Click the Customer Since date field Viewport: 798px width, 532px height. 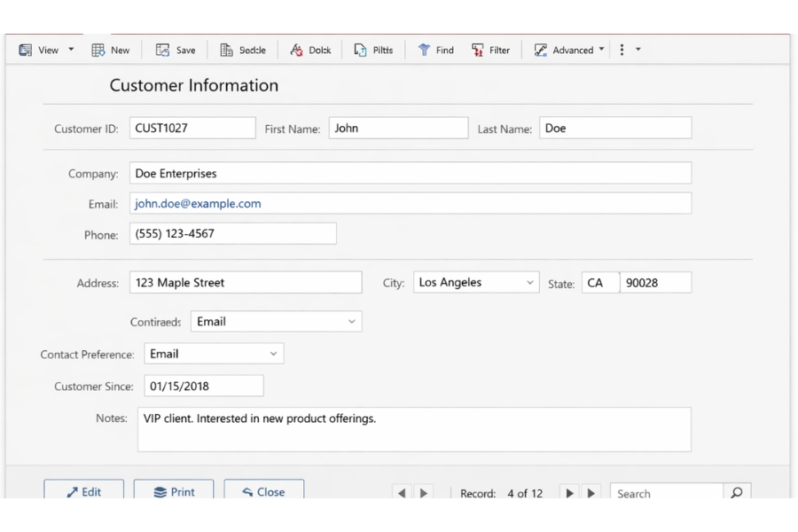[203, 386]
